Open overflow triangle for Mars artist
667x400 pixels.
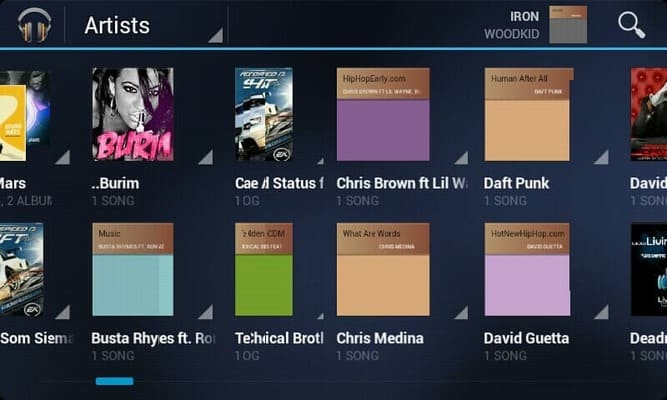[63, 157]
